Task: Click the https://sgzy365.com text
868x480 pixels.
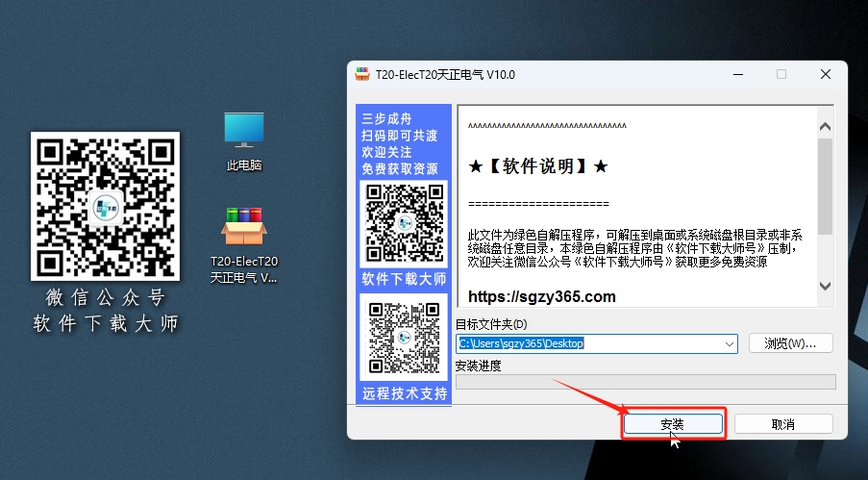Action: pos(541,296)
